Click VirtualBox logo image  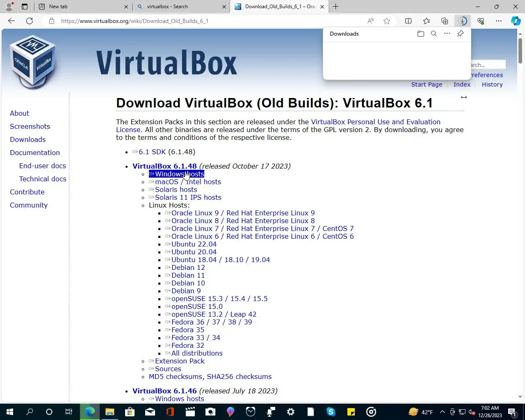tap(32, 62)
